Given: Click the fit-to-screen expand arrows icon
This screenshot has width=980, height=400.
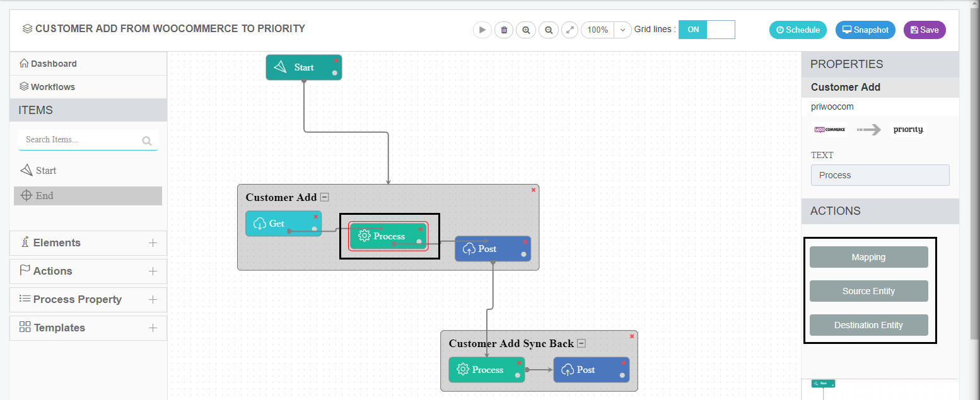Looking at the screenshot, I should 569,30.
